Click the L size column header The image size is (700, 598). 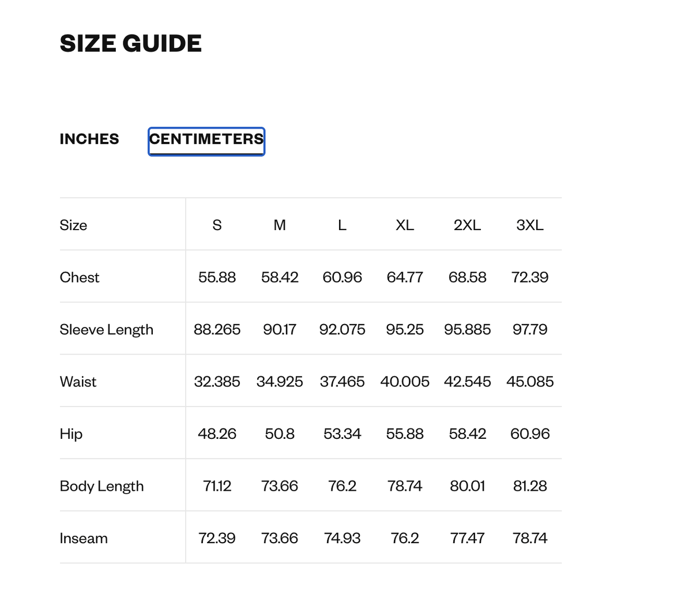342,225
